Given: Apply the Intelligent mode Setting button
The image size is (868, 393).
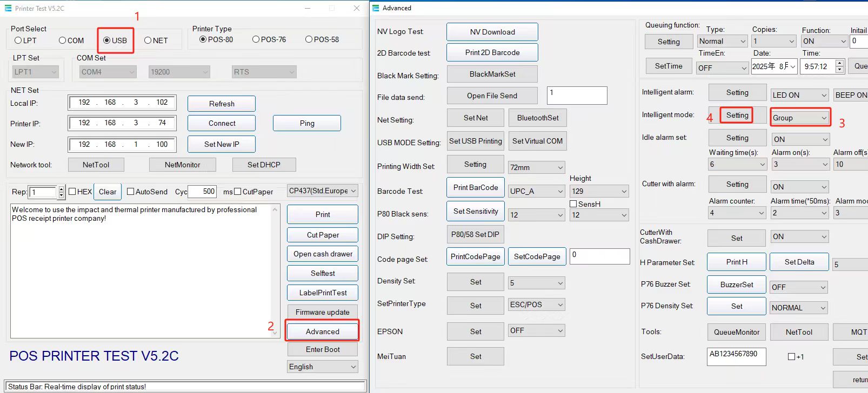Looking at the screenshot, I should 737,115.
